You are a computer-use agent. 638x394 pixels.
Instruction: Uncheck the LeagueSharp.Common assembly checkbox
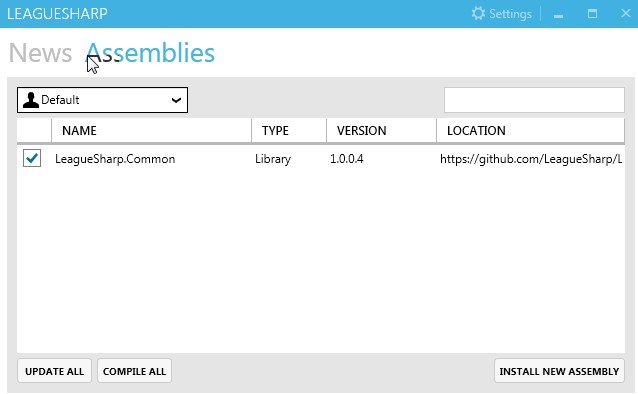point(32,158)
